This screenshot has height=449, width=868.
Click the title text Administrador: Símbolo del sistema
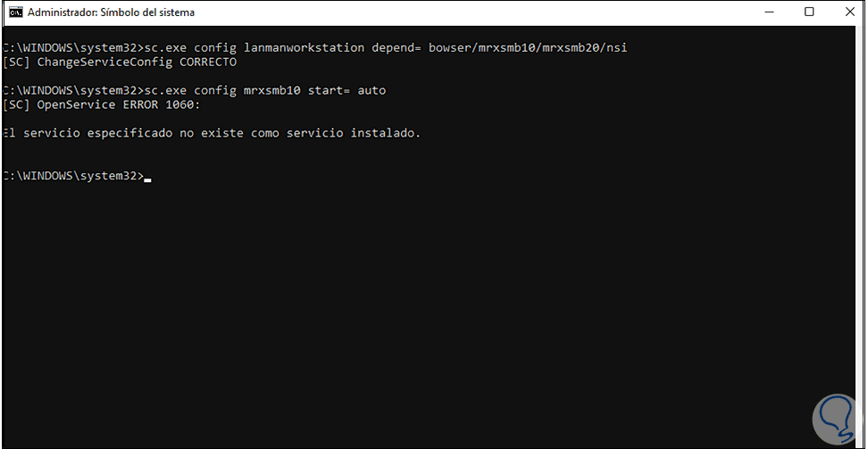click(111, 12)
